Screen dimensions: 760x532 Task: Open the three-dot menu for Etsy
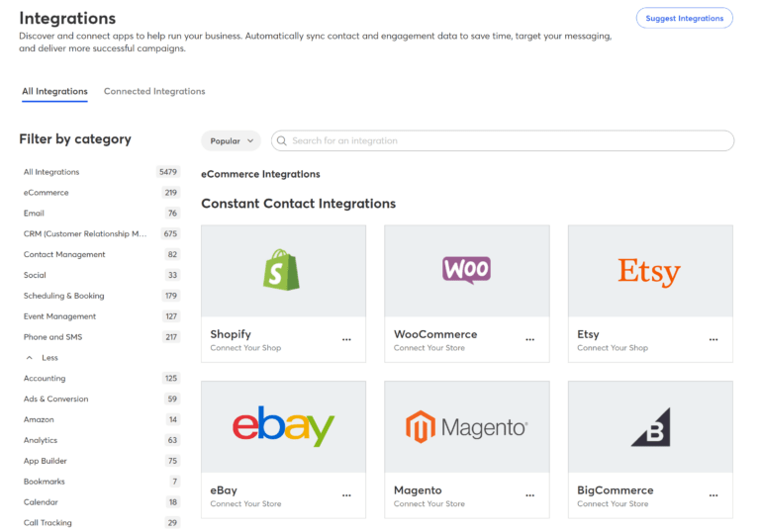click(713, 339)
